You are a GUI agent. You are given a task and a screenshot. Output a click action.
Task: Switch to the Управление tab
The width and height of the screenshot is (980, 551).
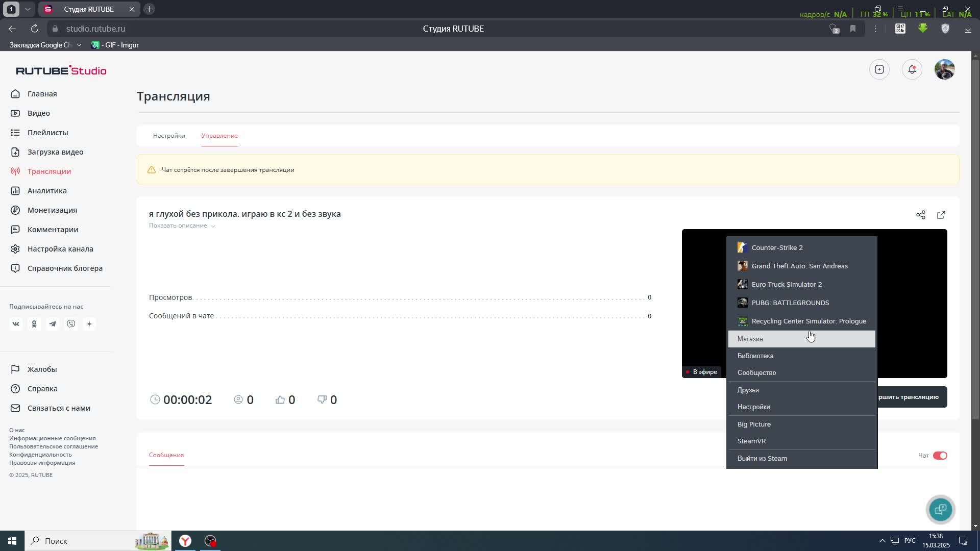pos(219,136)
